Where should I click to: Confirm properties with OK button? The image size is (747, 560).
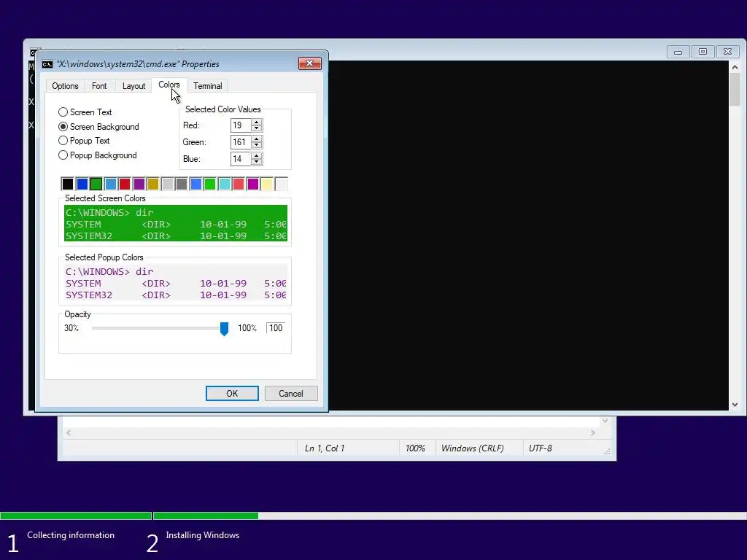click(232, 393)
